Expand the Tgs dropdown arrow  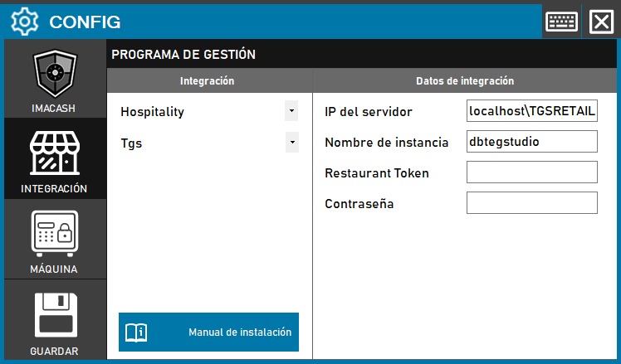point(291,143)
